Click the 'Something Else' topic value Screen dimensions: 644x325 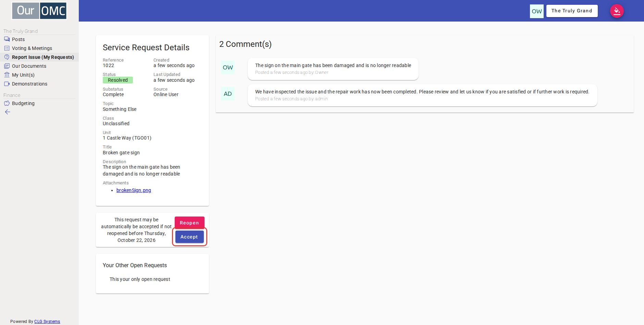pyautogui.click(x=120, y=109)
